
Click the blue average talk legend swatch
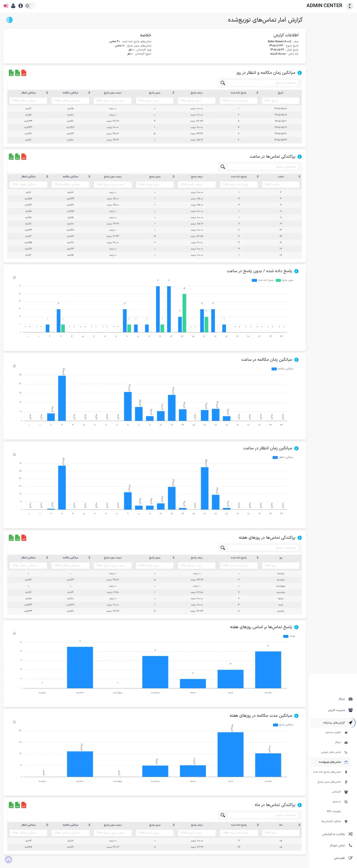274,369
